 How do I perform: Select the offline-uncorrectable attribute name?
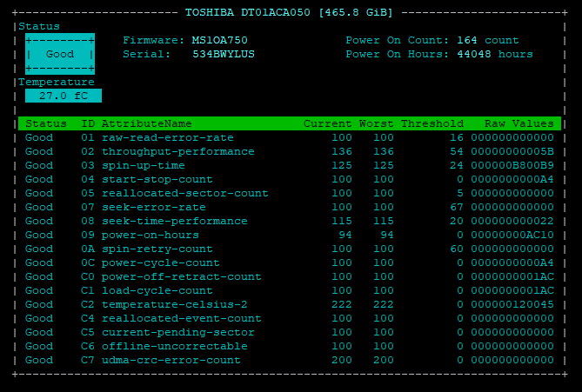(175, 347)
